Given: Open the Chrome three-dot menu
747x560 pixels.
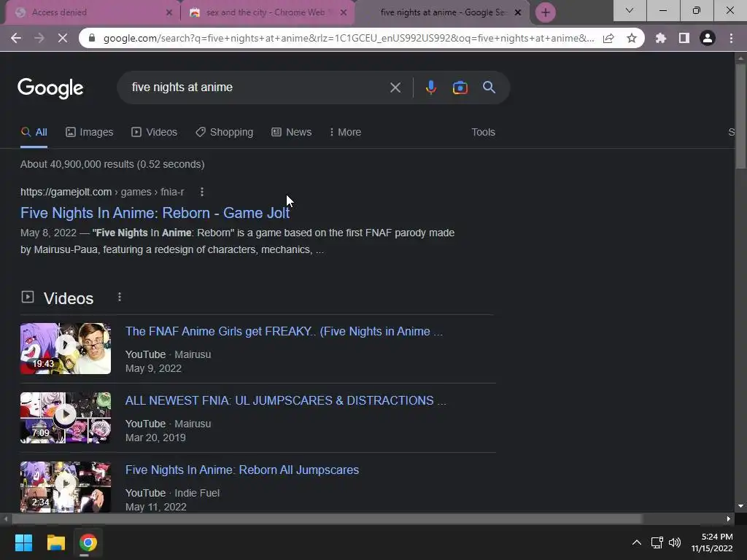Looking at the screenshot, I should [731, 38].
